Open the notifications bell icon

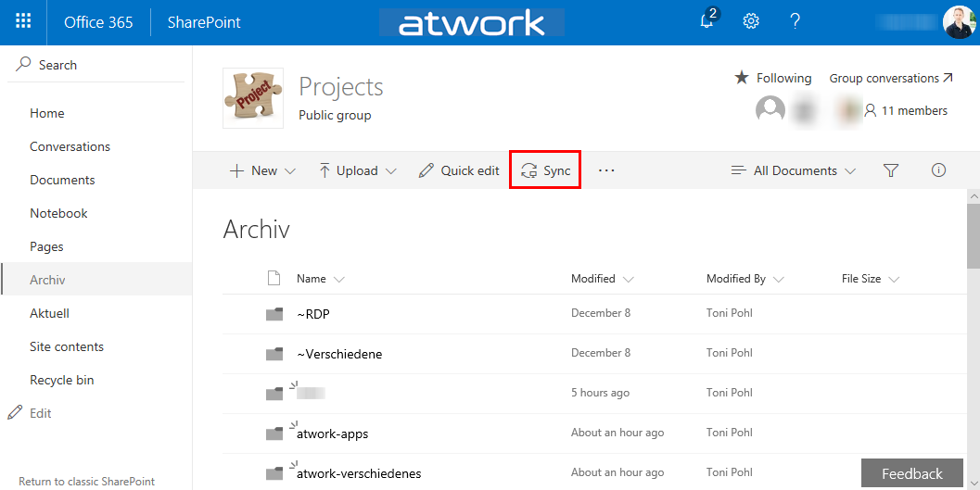coord(706,22)
